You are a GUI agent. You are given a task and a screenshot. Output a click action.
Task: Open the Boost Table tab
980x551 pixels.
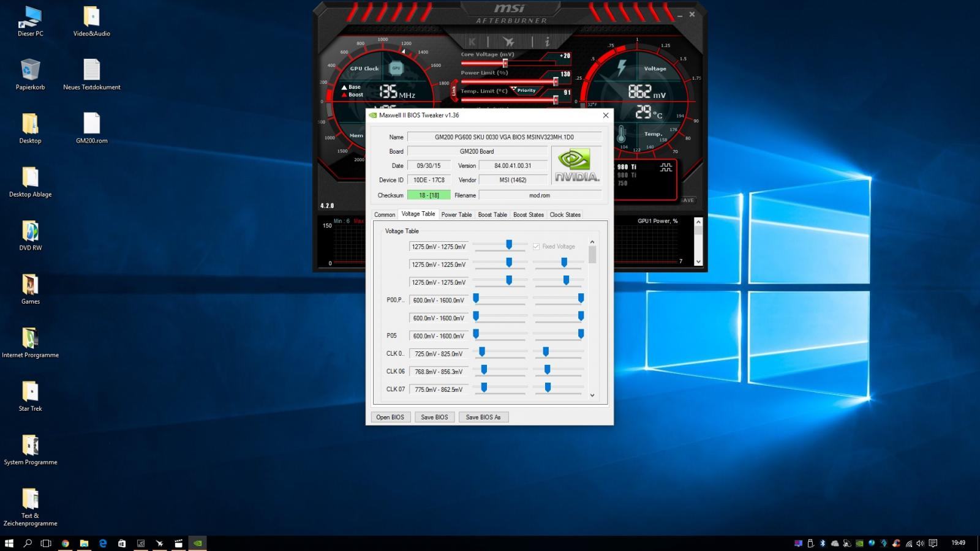(492, 214)
